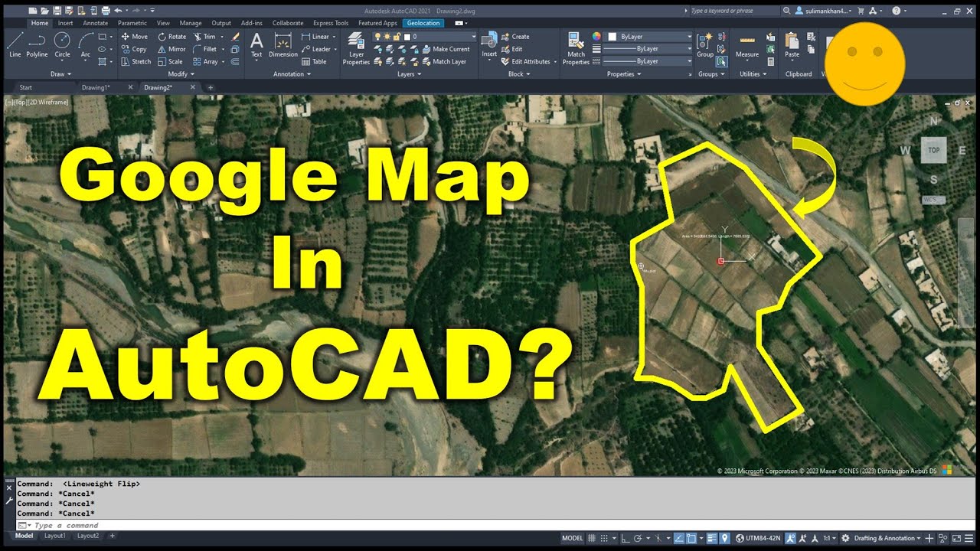The height and width of the screenshot is (551, 980).
Task: Expand the Modify panel
Action: click(x=181, y=74)
